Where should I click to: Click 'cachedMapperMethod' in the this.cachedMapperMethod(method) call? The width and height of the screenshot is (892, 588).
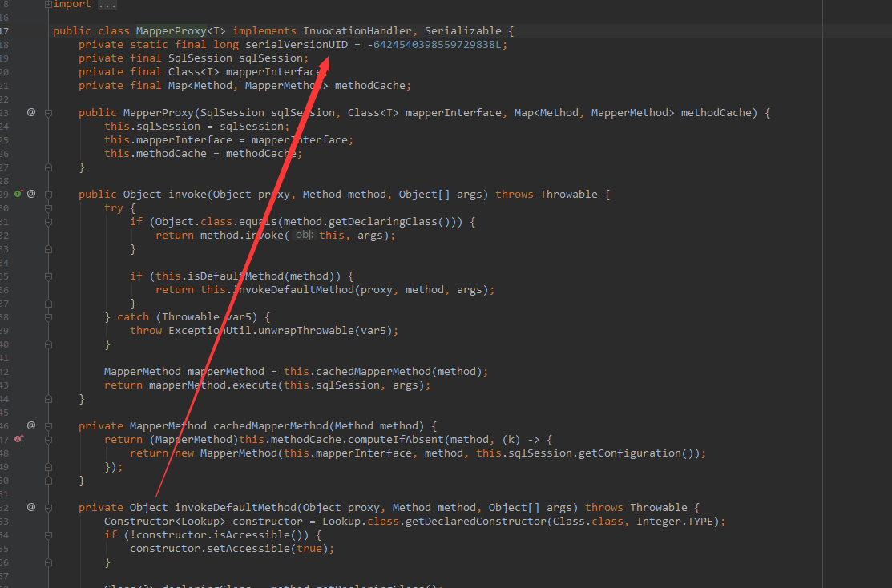[373, 372]
